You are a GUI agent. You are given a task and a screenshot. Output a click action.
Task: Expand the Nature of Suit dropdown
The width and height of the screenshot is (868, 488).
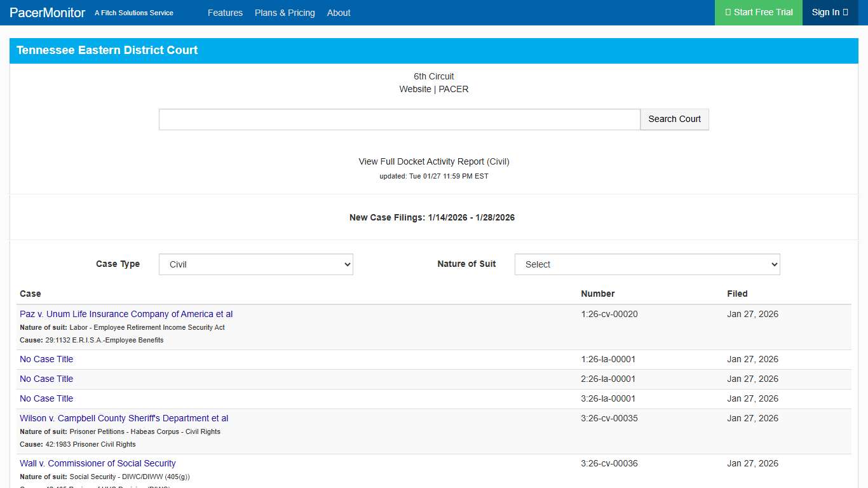click(x=647, y=264)
